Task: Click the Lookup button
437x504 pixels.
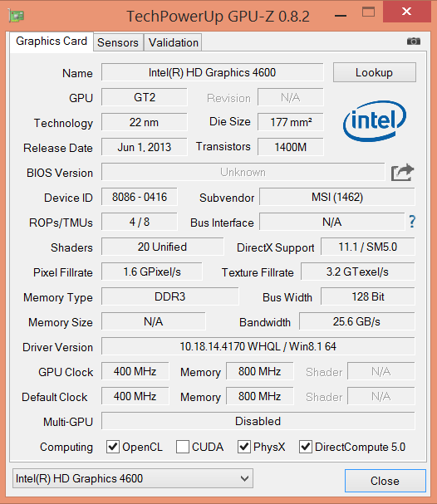Action: (375, 72)
